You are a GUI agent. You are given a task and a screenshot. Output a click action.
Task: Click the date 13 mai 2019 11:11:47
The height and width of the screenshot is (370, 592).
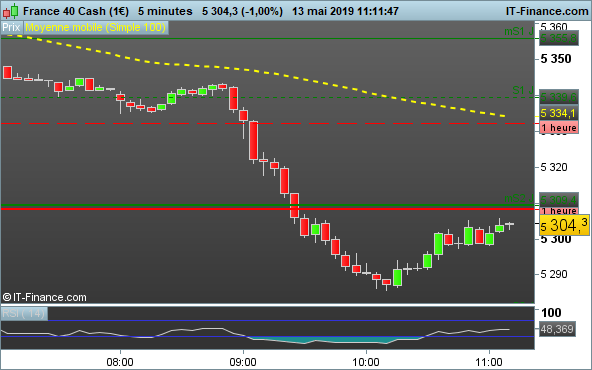[x=345, y=11]
